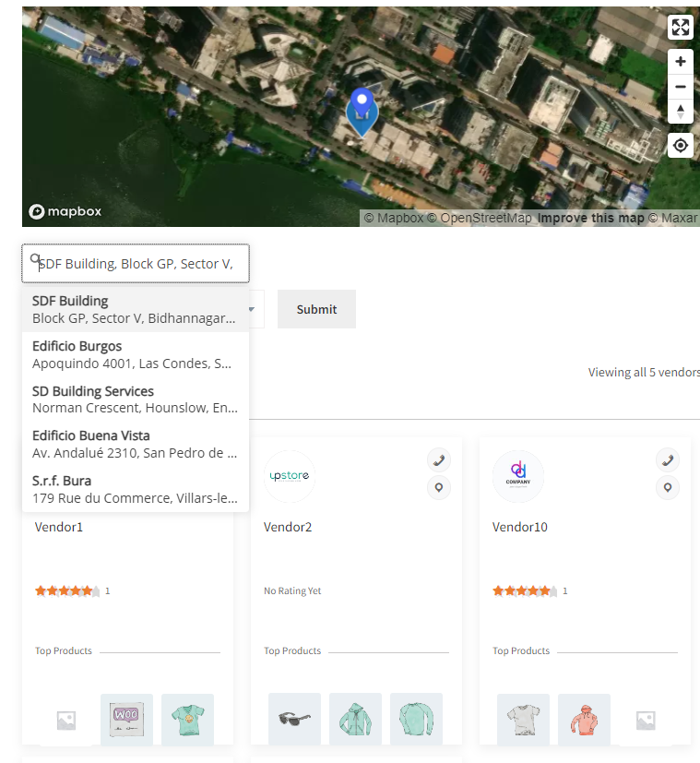
Task: Open the Mapbox logo link
Action: (65, 211)
